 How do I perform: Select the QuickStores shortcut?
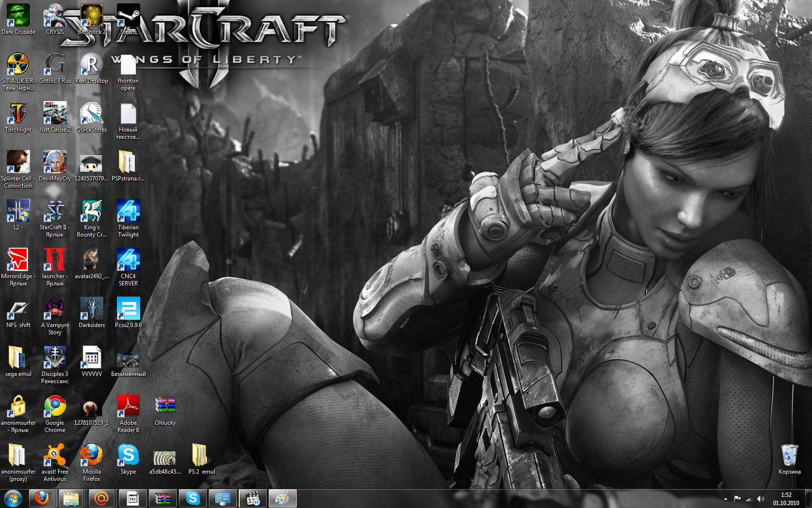click(x=92, y=117)
